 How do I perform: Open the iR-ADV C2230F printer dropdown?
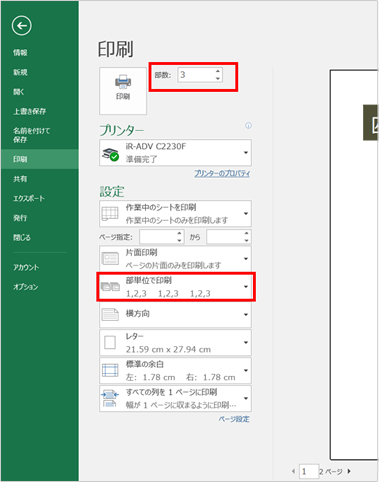[175, 153]
